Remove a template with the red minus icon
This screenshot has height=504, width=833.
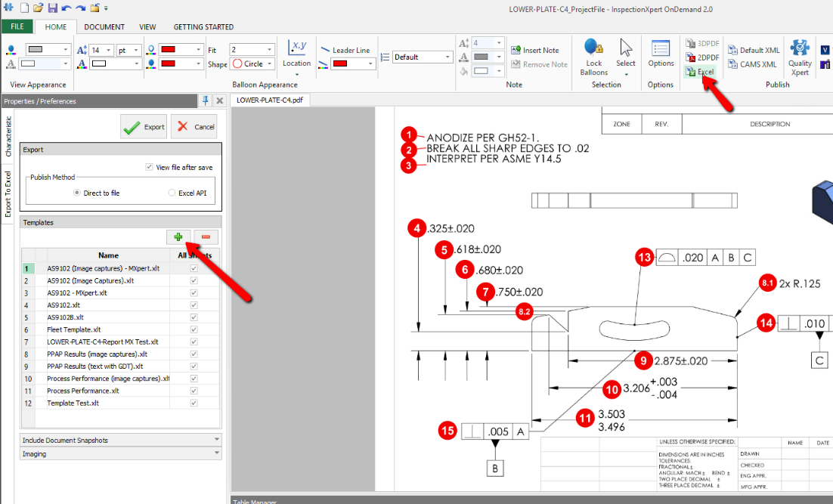[205, 237]
